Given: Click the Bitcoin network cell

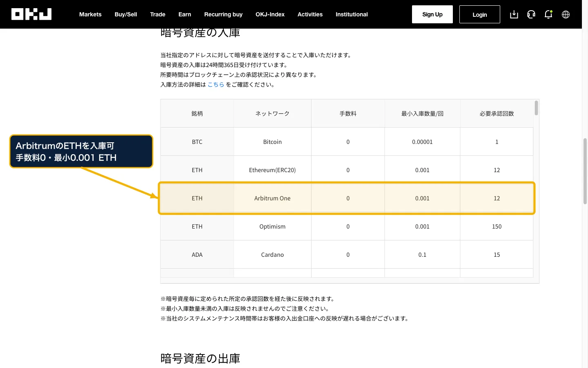Looking at the screenshot, I should pos(272,142).
